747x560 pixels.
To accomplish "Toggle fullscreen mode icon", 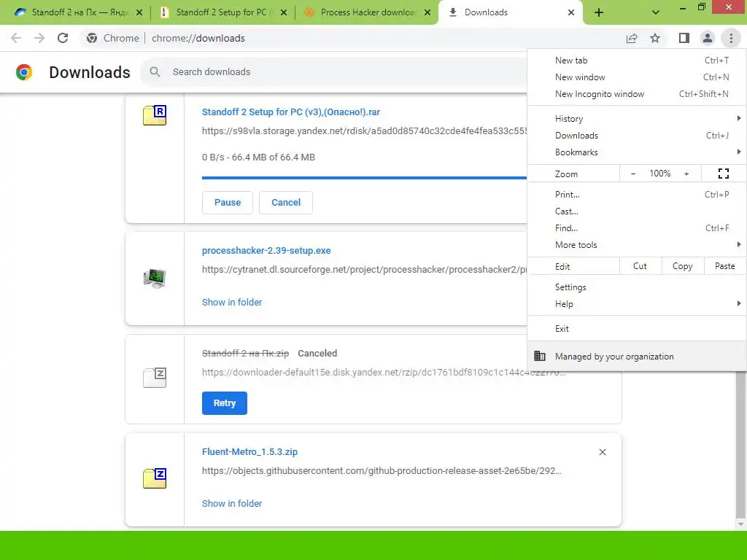I will click(x=724, y=174).
